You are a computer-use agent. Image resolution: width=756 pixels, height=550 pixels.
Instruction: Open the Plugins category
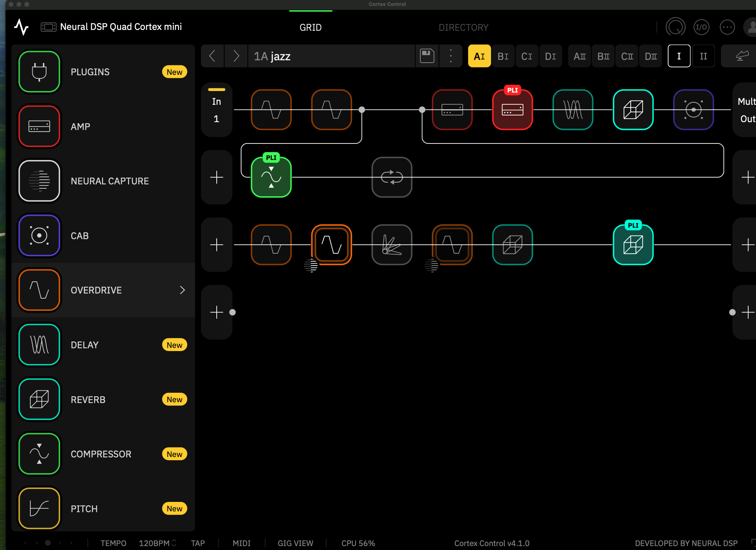coord(103,72)
